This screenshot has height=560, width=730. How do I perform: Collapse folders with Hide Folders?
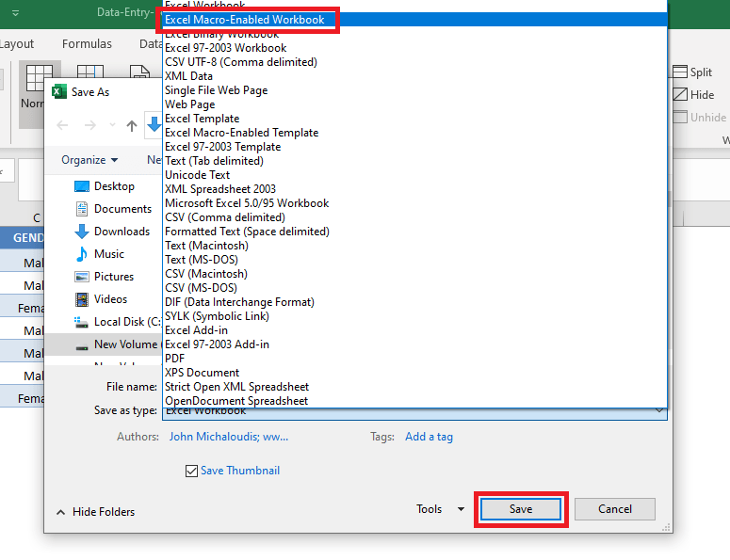(x=95, y=512)
